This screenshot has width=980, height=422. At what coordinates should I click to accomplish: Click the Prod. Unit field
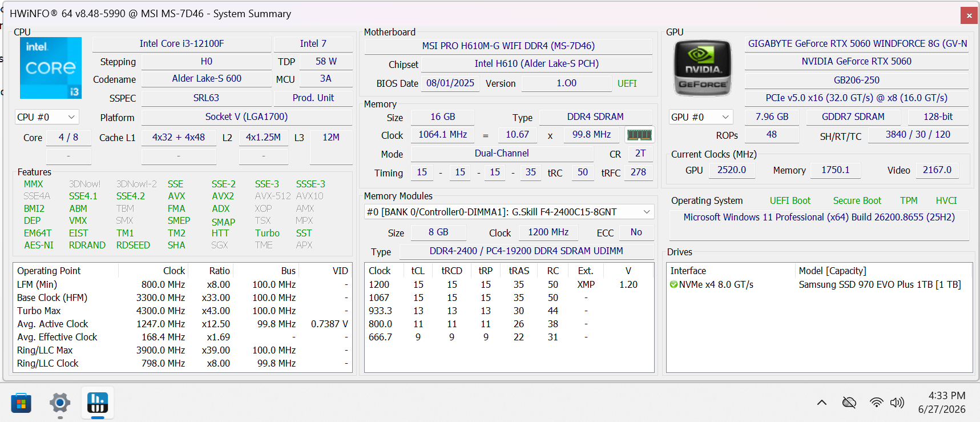(313, 98)
